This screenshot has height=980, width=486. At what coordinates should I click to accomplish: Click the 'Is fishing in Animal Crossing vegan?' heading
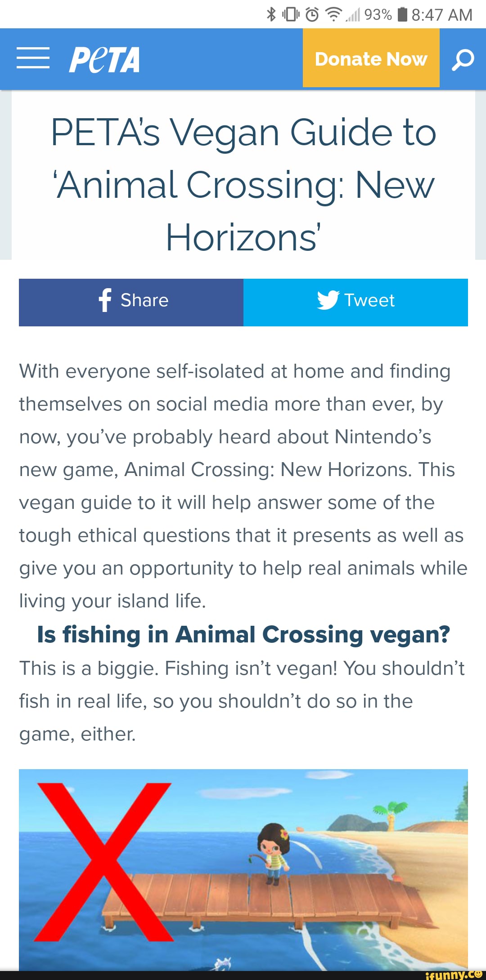tap(243, 634)
